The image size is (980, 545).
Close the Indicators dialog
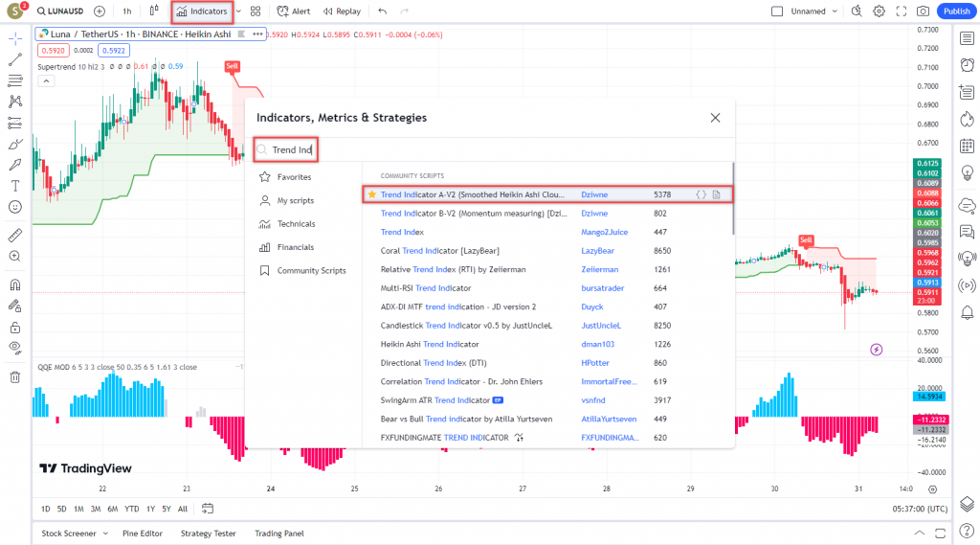point(715,118)
